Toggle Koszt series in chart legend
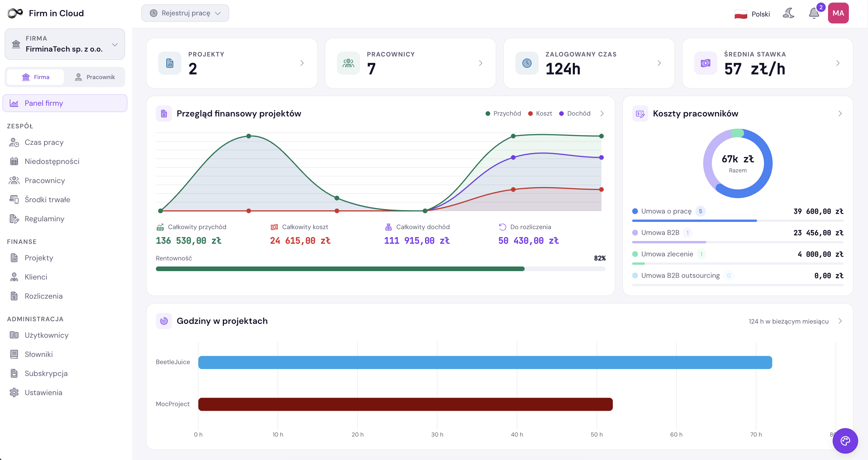The height and width of the screenshot is (460, 868). pos(540,114)
